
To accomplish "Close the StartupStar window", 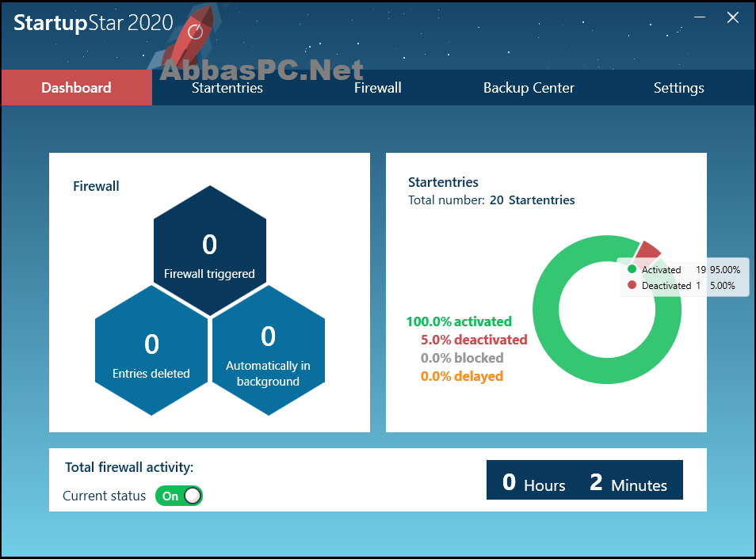I will coord(733,17).
